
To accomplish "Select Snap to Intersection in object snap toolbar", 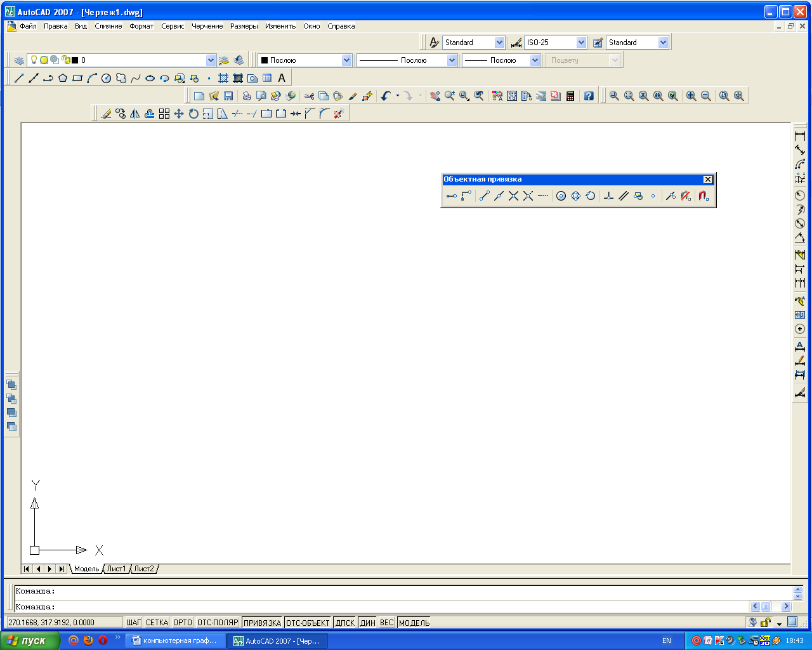I will click(514, 196).
